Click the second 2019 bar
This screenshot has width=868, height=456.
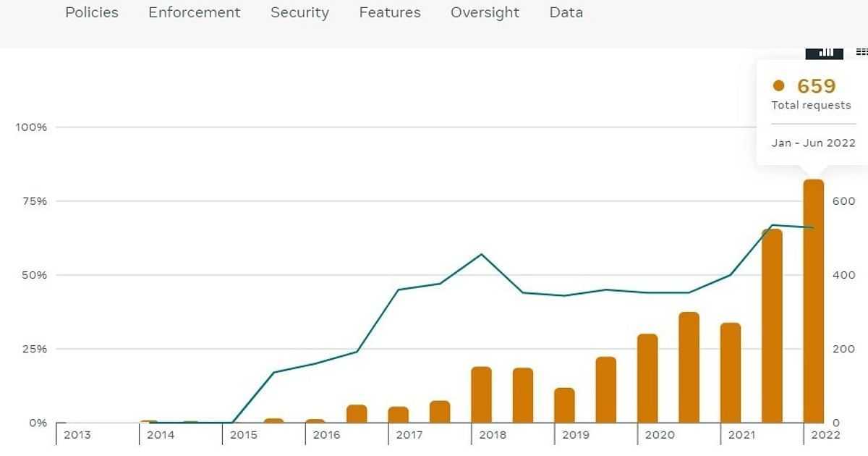(x=605, y=389)
